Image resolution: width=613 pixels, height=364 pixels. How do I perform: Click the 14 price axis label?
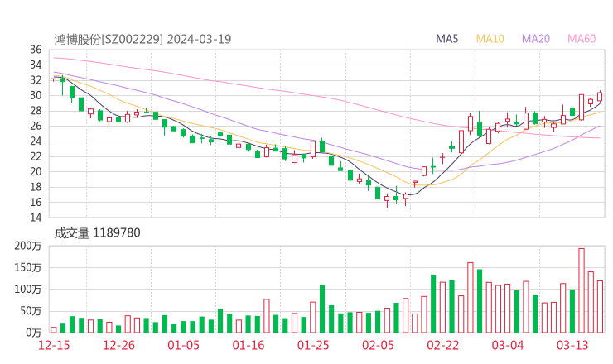pyautogui.click(x=36, y=217)
